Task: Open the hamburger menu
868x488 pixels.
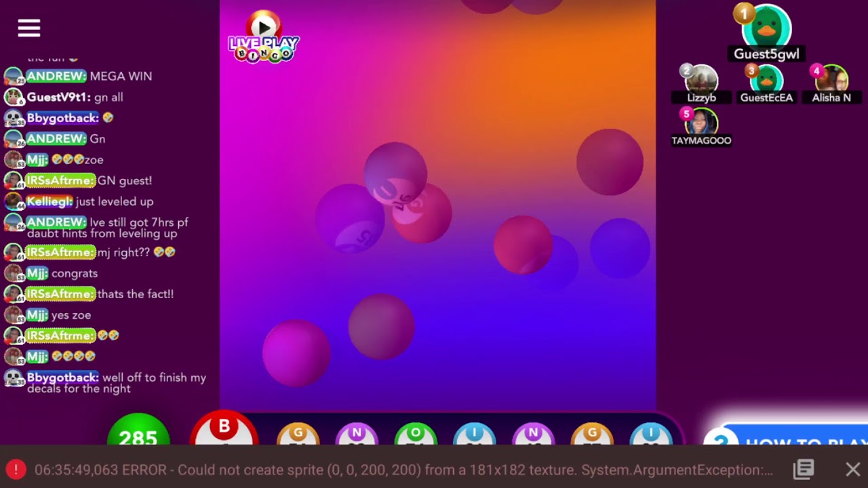Action: [x=29, y=28]
